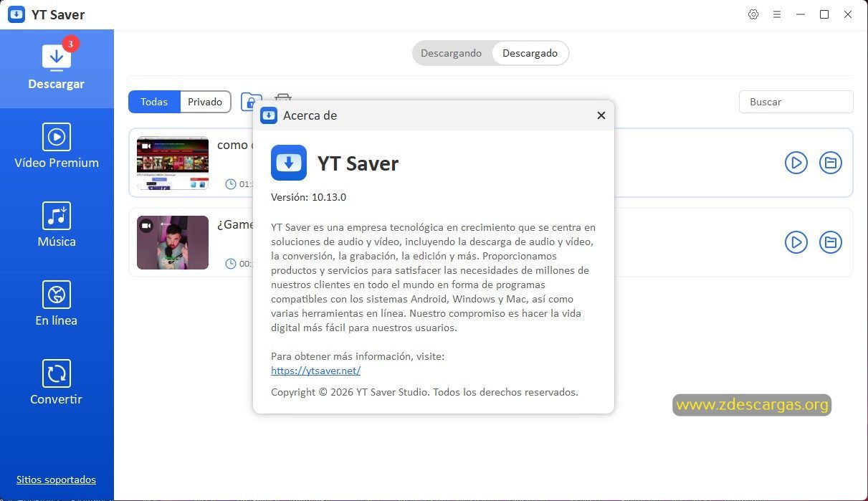Screen dimensions: 868x501
Task: Open file folder for 'como' video
Action: coord(831,163)
